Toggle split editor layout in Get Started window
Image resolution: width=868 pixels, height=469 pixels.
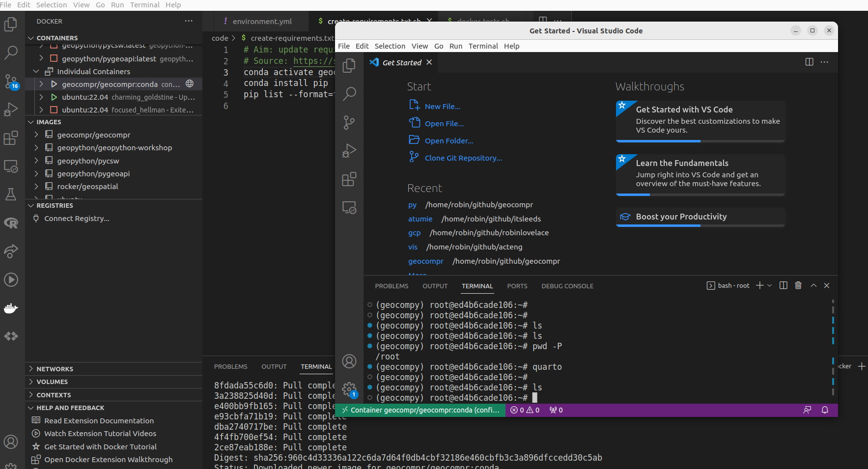(809, 62)
